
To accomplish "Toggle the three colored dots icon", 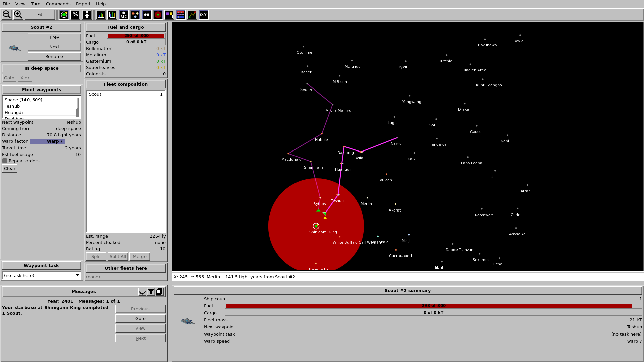I will [x=135, y=15].
